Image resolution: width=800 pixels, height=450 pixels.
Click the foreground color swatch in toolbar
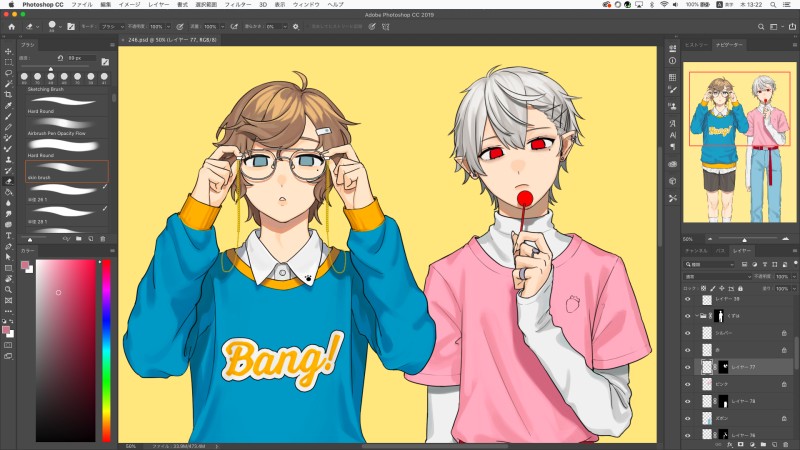click(x=6, y=331)
